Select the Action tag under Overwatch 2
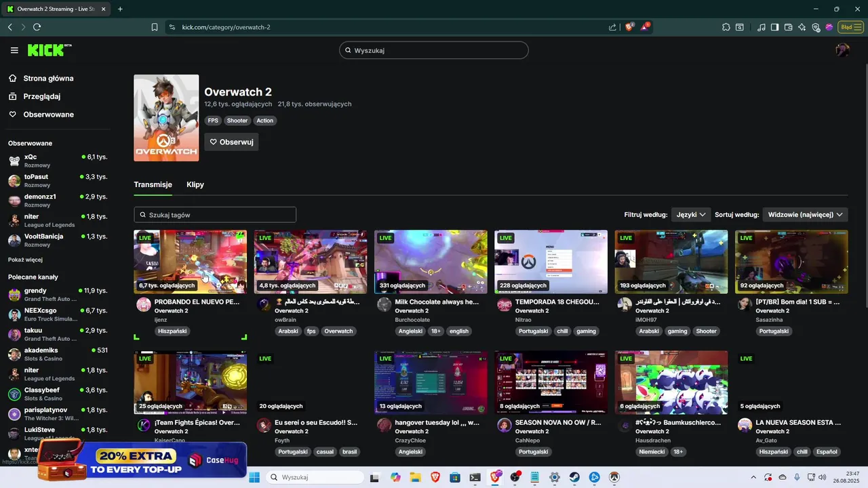Screen dimensions: 868x488 [265, 121]
